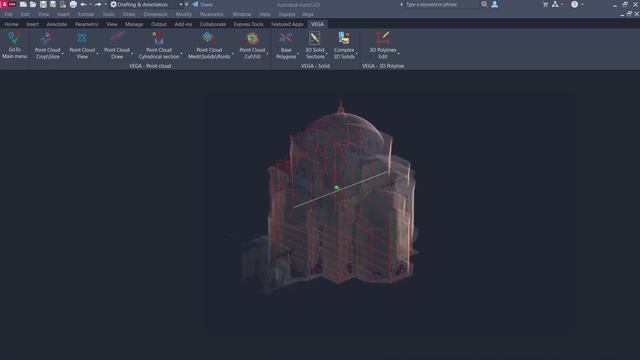Select the Complex 3D Solids tool
640x360 pixels.
tap(344, 45)
